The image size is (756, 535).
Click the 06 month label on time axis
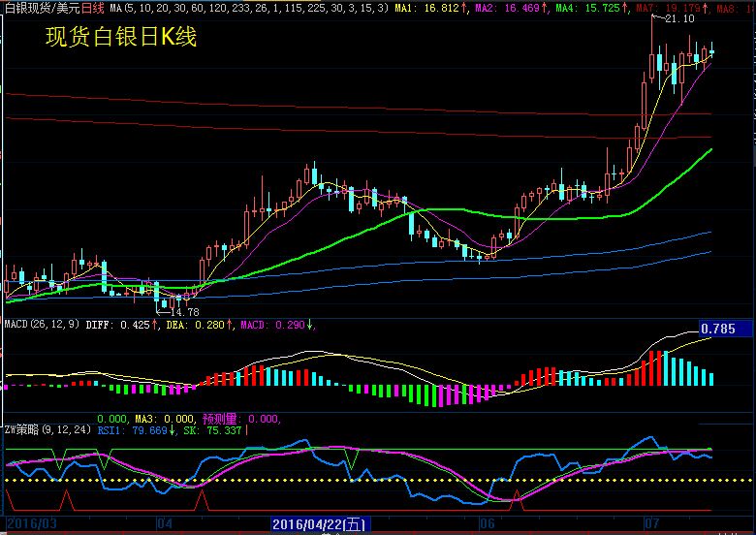pos(486,524)
